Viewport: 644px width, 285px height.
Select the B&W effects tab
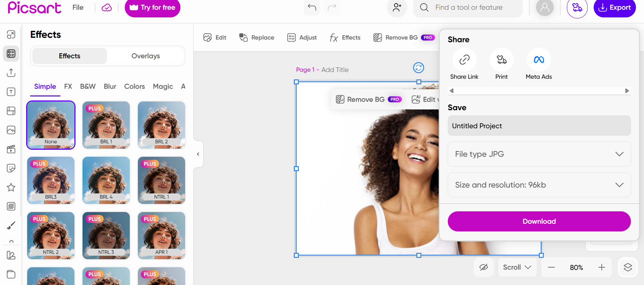coord(88,86)
